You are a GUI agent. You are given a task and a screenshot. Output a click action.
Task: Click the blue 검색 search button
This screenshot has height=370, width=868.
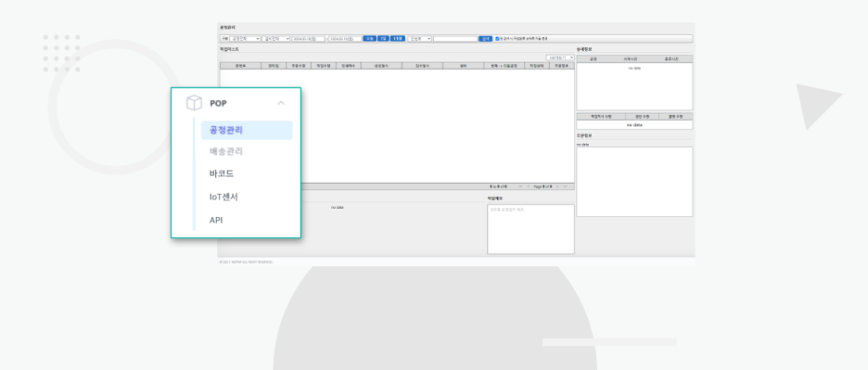click(x=486, y=39)
